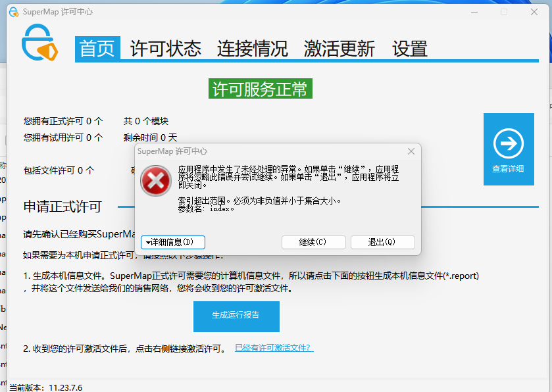
Task: Click the SuperMap title bar app icon
Action: (14, 12)
